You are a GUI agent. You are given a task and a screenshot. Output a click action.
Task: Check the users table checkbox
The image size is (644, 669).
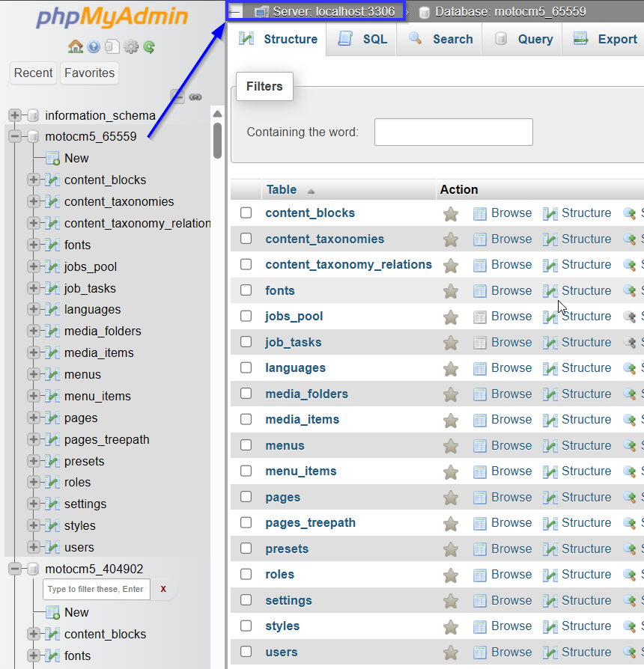pyautogui.click(x=246, y=652)
